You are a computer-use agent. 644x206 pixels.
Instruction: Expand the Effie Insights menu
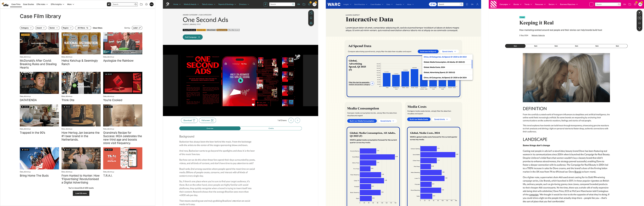point(58,4)
